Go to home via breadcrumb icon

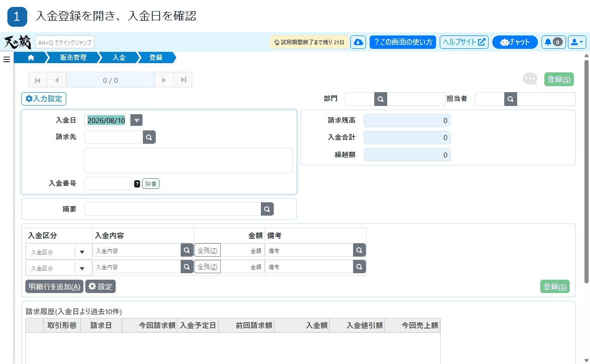[x=31, y=58]
